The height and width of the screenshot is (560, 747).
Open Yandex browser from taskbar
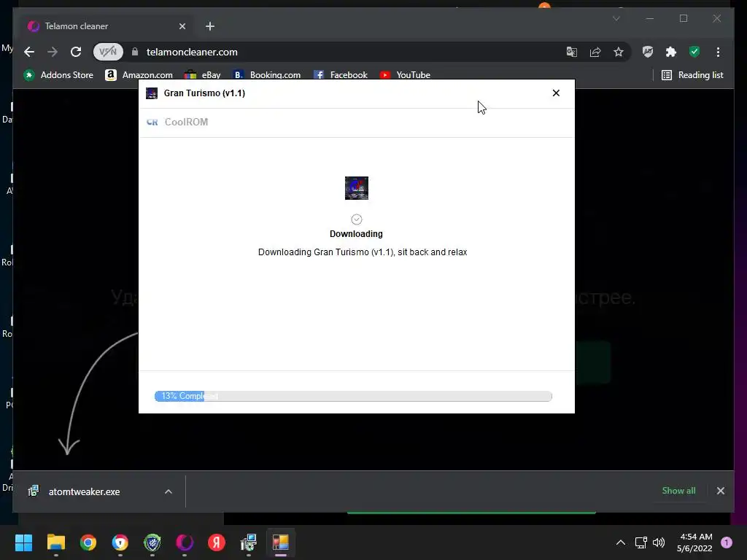coord(217,542)
